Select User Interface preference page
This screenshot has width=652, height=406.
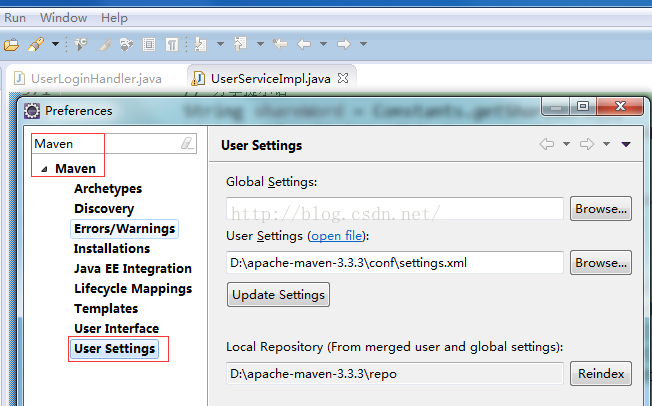tap(116, 328)
